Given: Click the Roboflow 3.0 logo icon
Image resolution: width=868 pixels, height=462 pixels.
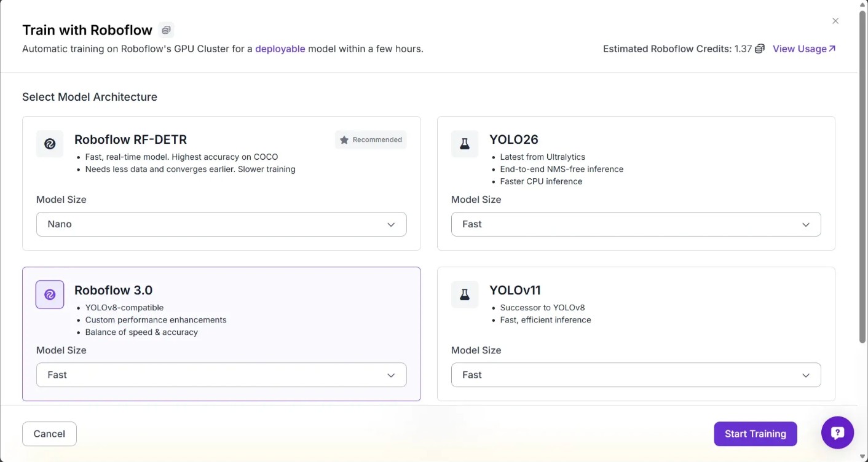Looking at the screenshot, I should pyautogui.click(x=50, y=294).
